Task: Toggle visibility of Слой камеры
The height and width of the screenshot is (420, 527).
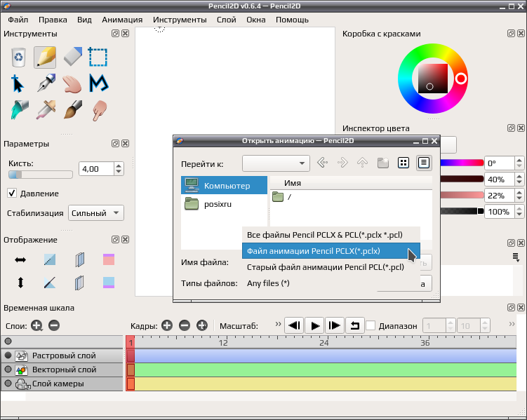Action: click(x=8, y=384)
